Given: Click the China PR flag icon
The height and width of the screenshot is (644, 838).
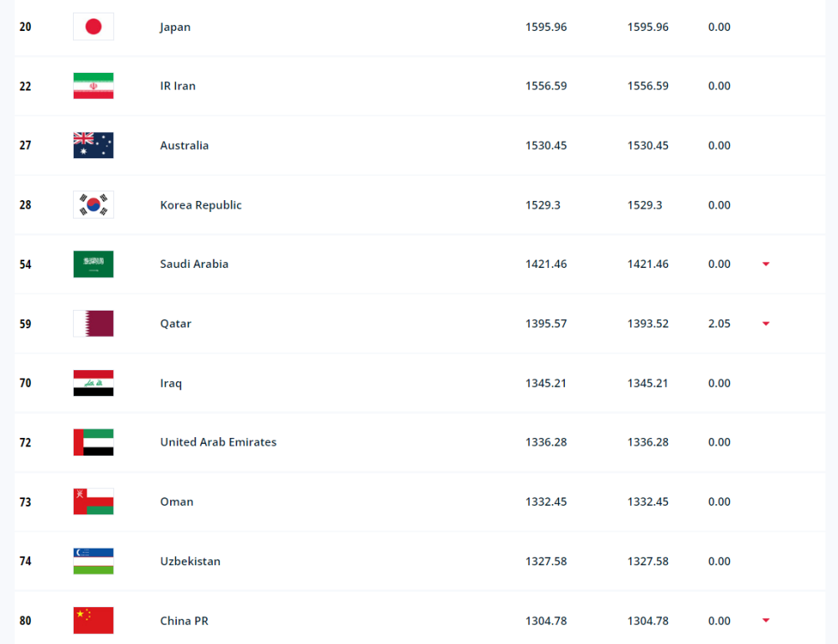Looking at the screenshot, I should coord(94,621).
